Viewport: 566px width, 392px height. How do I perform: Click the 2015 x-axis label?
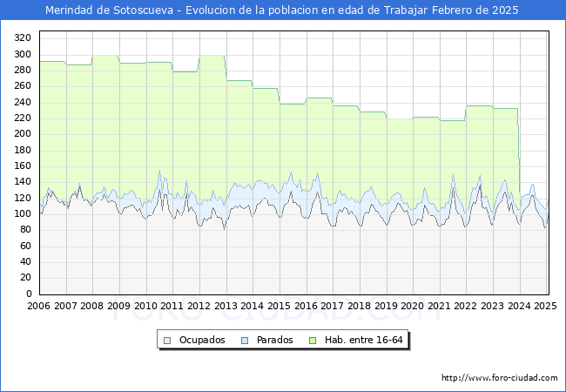280,306
